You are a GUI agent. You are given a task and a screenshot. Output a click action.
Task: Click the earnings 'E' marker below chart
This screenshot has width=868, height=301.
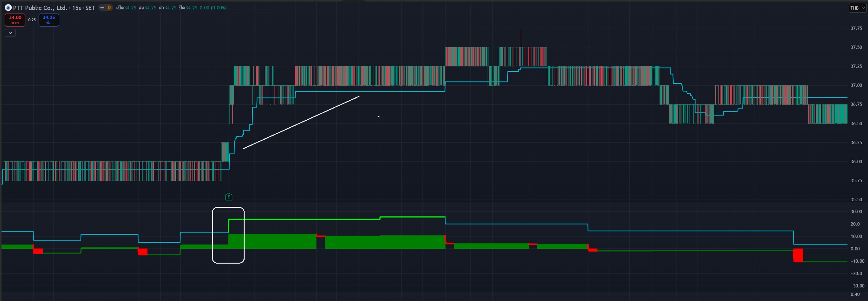click(228, 197)
